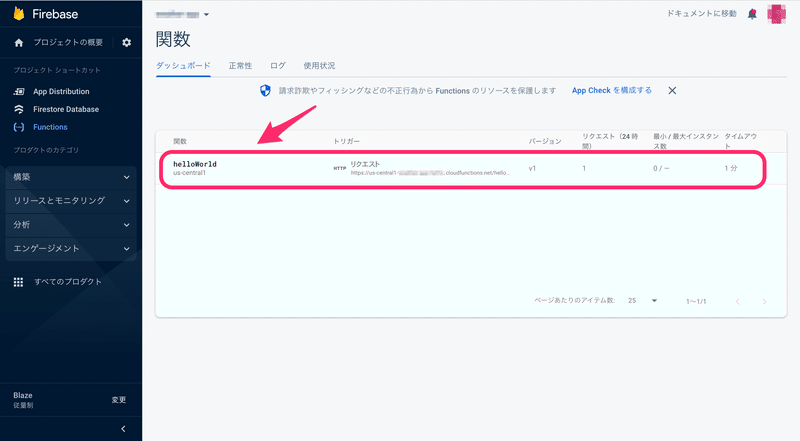The height and width of the screenshot is (441, 800).
Task: Expand the 構築 category
Action: click(x=71, y=177)
